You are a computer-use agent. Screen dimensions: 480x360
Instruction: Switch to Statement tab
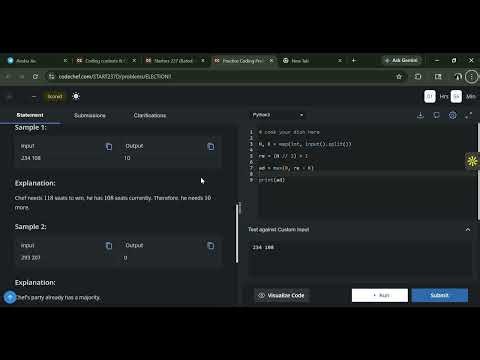click(x=30, y=115)
